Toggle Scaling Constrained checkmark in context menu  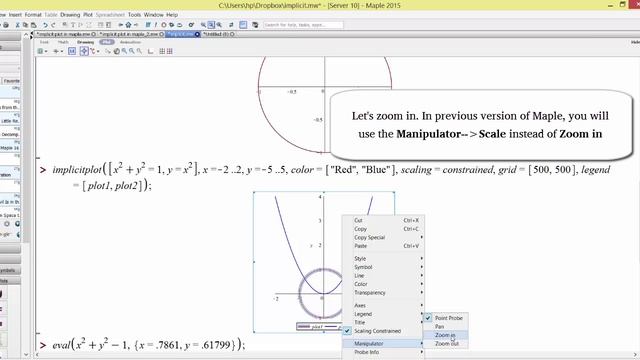(347, 331)
